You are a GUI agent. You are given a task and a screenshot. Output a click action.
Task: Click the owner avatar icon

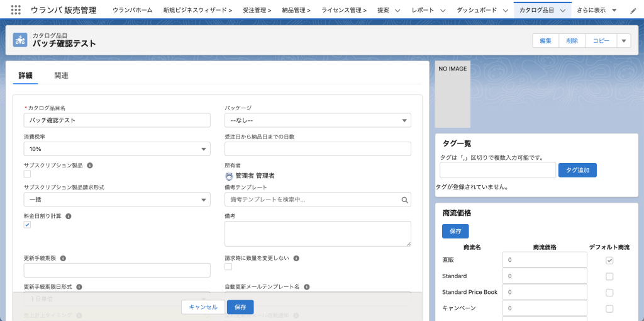(x=229, y=176)
